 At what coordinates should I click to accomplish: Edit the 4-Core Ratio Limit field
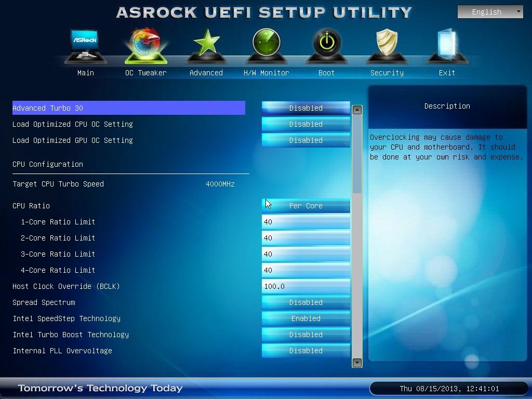click(x=305, y=270)
